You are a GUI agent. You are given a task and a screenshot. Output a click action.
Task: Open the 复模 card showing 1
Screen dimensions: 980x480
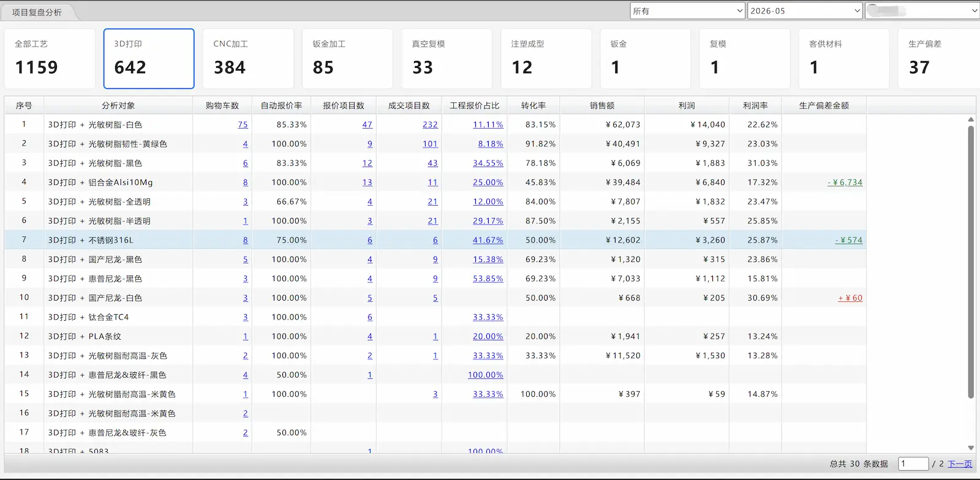click(745, 59)
